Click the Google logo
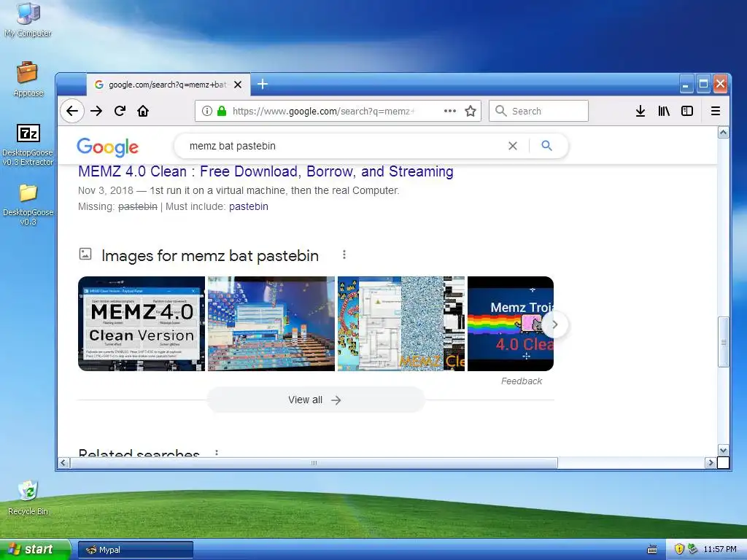Viewport: 747px width, 560px height. point(108,147)
